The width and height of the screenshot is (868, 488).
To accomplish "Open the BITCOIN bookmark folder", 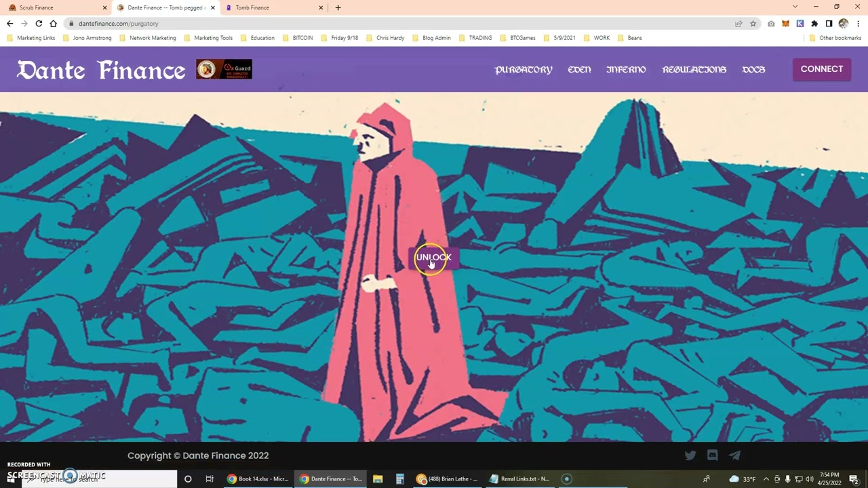I will pyautogui.click(x=298, y=38).
